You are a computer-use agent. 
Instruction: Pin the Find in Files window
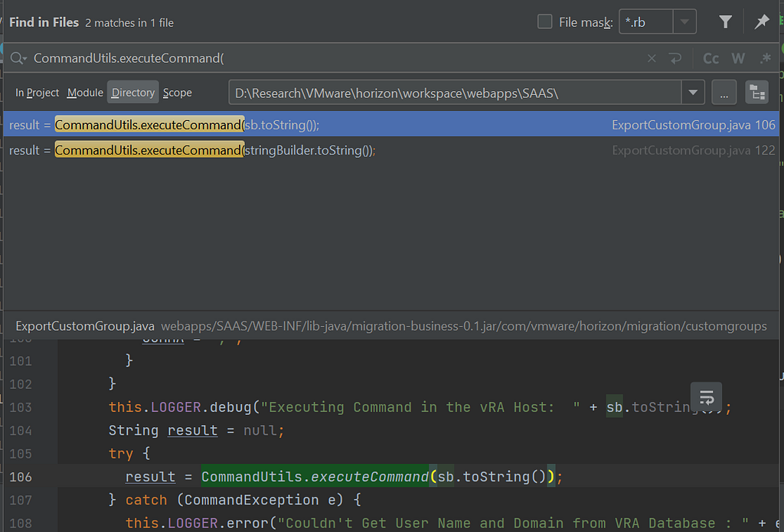pos(762,22)
